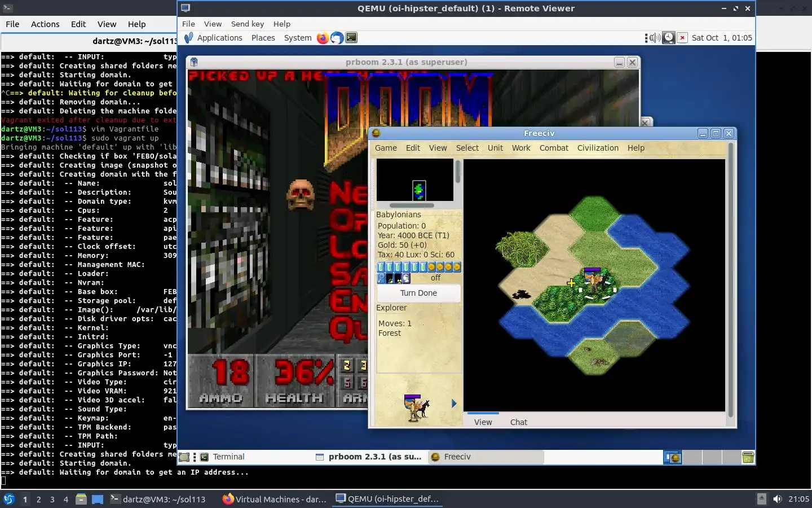The image size is (812, 508).
Task: Click the nuclear winter indicator icon
Action: click(398, 278)
